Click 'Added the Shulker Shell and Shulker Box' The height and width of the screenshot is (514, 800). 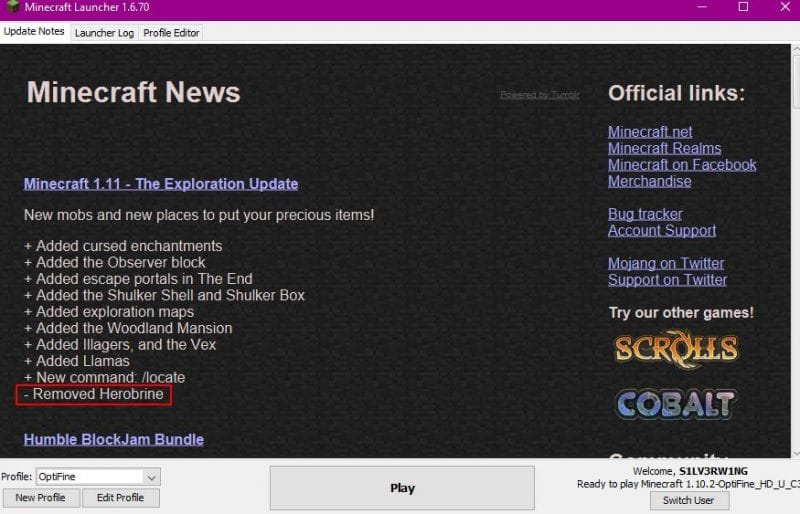(164, 295)
